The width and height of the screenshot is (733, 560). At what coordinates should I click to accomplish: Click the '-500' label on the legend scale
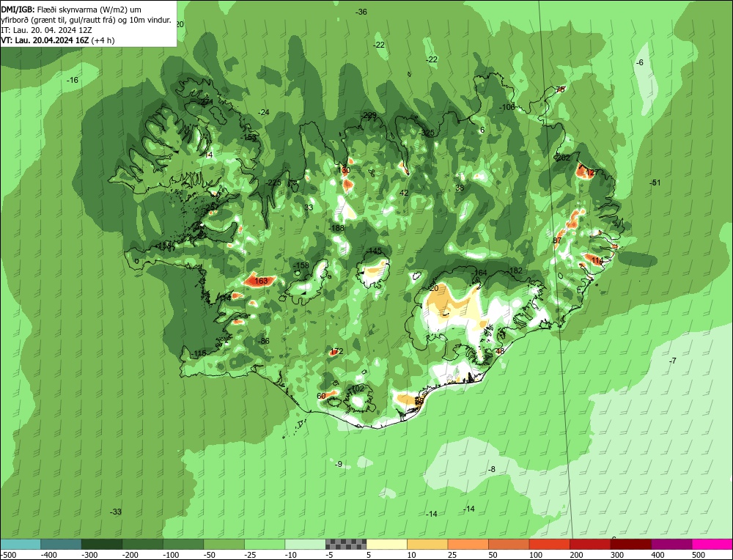pos(9,555)
